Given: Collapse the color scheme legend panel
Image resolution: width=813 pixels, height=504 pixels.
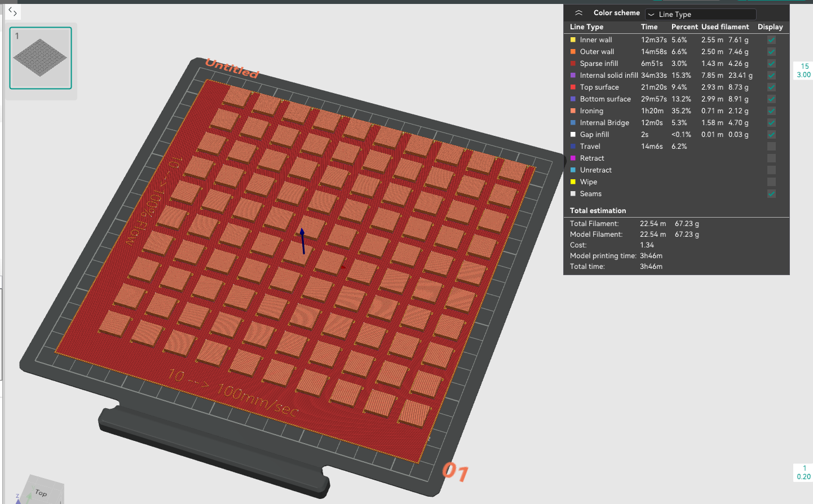Looking at the screenshot, I should tap(578, 13).
